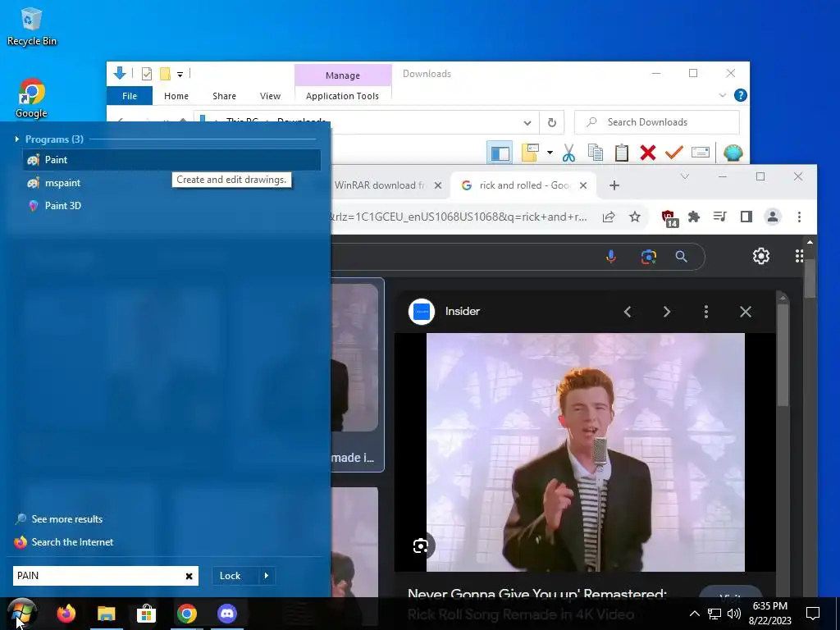Expand the Explorer ribbon with the chevron
The width and height of the screenshot is (840, 630).
point(722,95)
